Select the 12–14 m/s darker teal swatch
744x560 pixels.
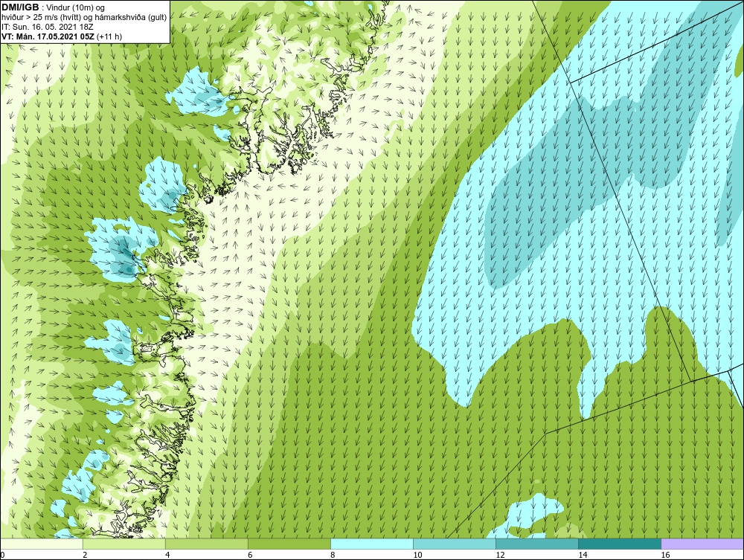536,544
